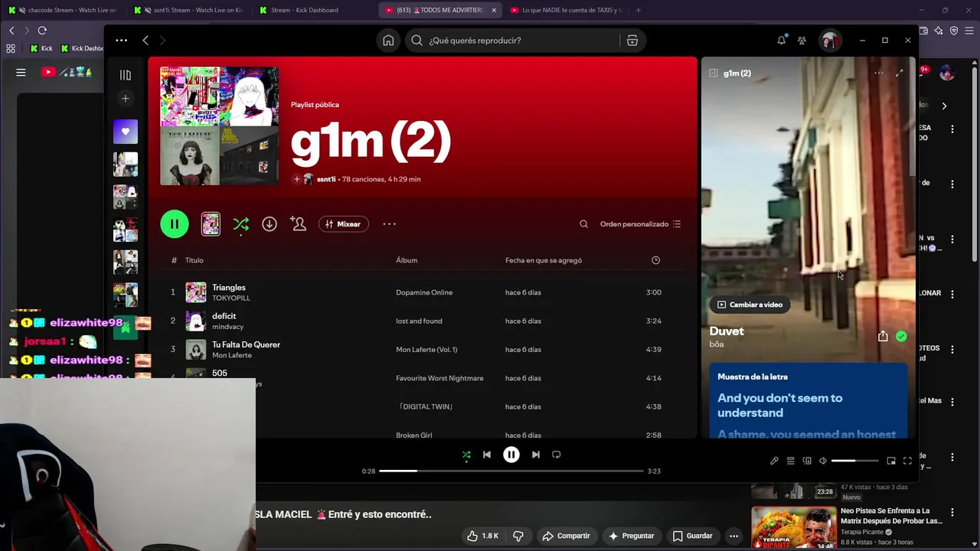The image size is (980, 551).
Task: Pause playback in bottom player bar
Action: (511, 455)
